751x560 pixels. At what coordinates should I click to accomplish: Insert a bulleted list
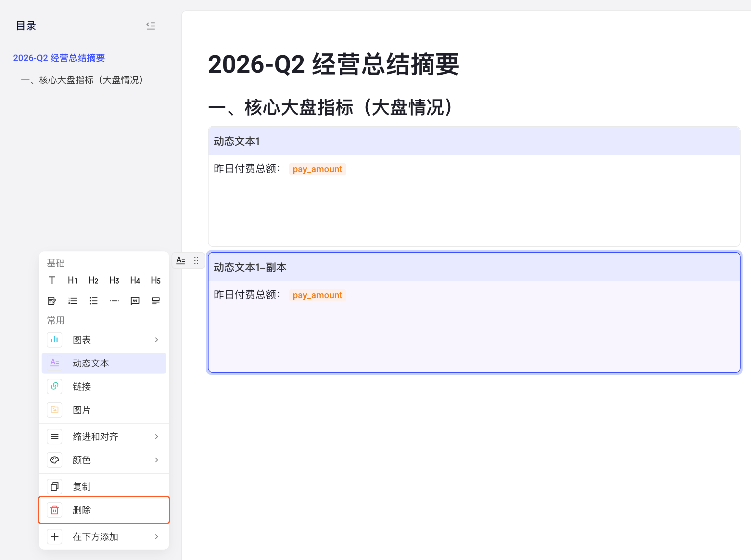93,301
